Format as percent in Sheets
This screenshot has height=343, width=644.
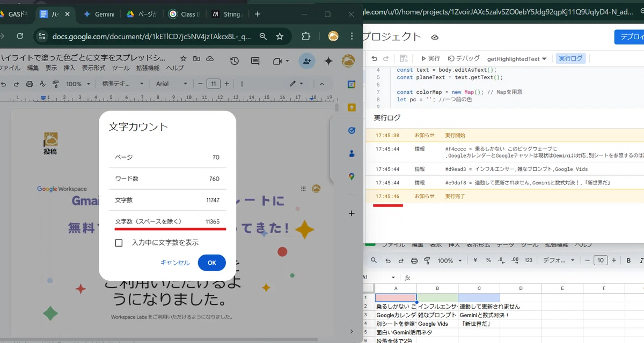[x=488, y=260]
